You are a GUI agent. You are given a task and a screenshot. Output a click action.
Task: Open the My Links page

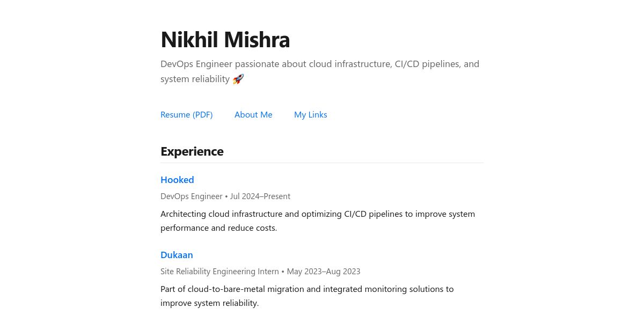pyautogui.click(x=311, y=114)
